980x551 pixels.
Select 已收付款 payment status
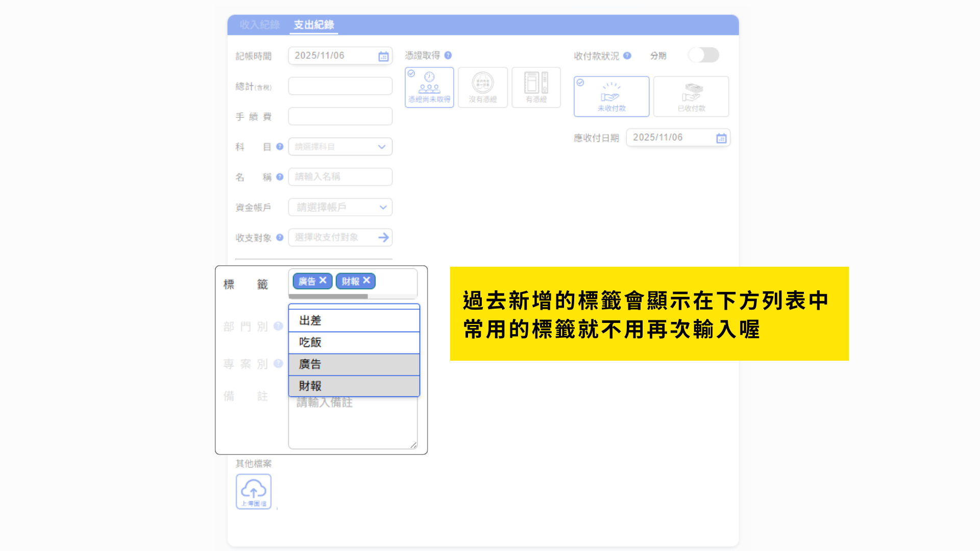[x=691, y=96]
